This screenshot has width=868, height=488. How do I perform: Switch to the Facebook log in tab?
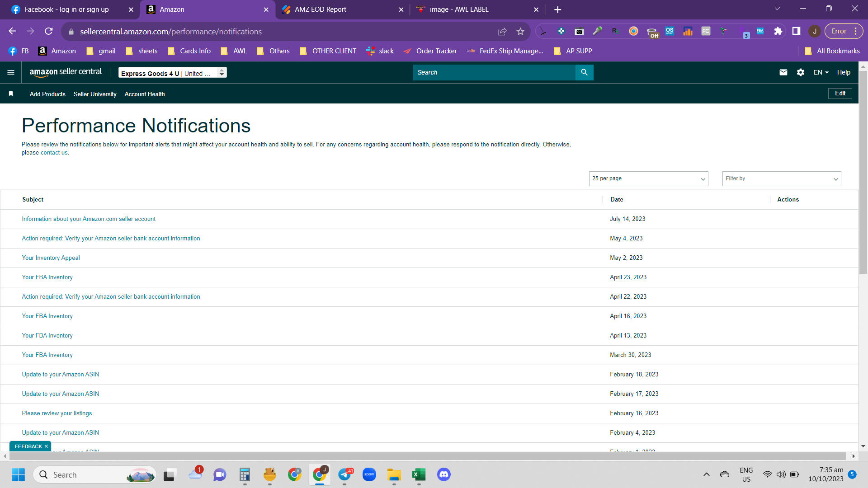(x=67, y=9)
